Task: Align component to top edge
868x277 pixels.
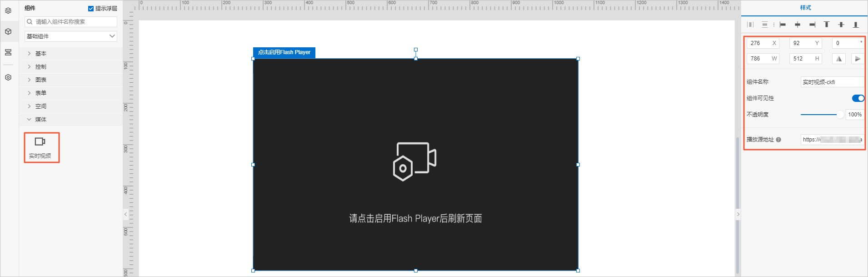Action: (827, 25)
